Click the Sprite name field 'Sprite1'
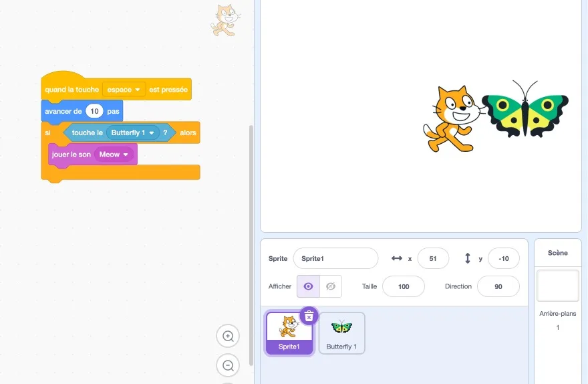Viewport: 588px width, 384px height. click(x=335, y=258)
